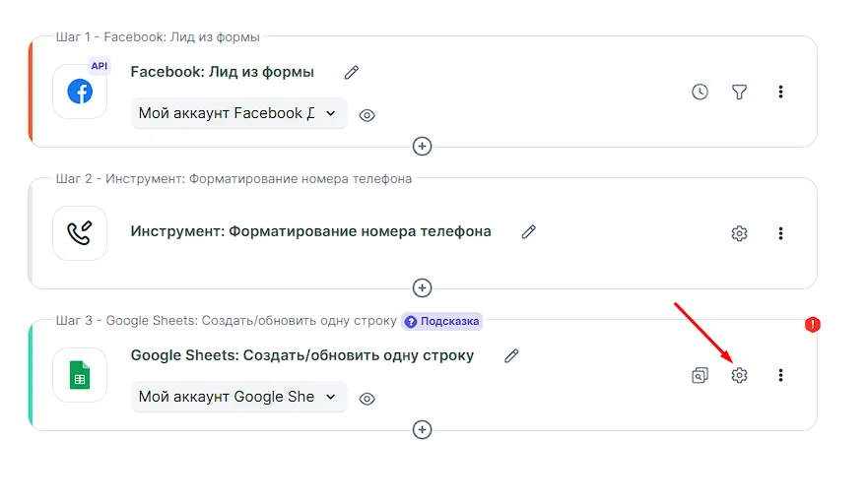The height and width of the screenshot is (503, 868).
Task: Open the filter icon in Facebook step
Action: click(x=739, y=92)
